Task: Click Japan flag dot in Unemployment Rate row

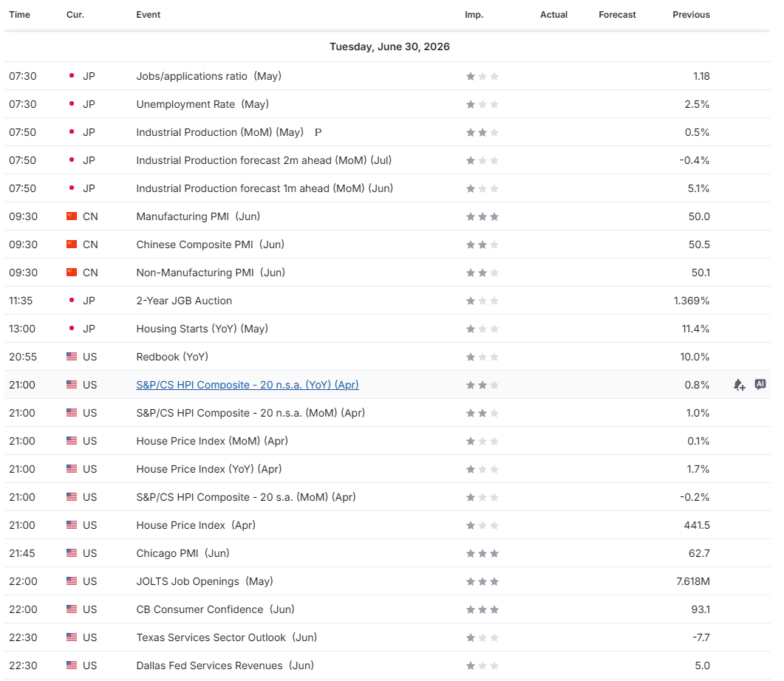Action: pyautogui.click(x=72, y=104)
